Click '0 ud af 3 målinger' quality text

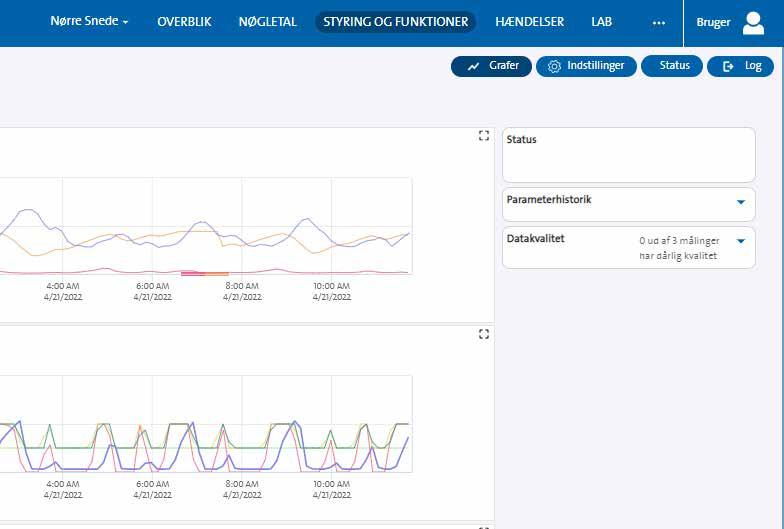(679, 241)
